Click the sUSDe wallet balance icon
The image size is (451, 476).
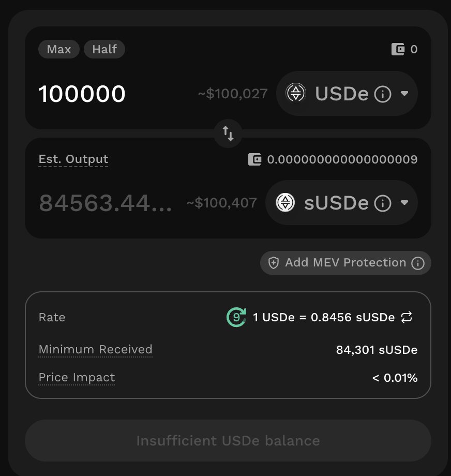(254, 159)
